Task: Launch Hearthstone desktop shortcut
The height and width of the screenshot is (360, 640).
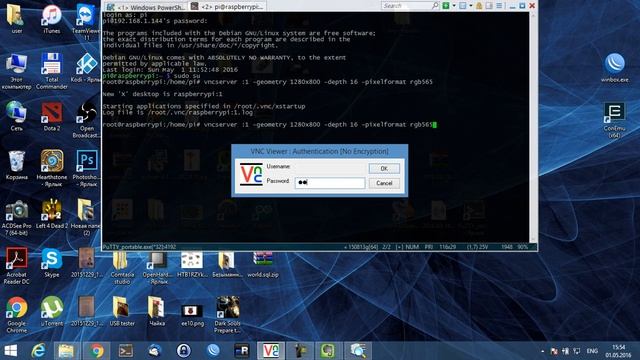Action: [51, 168]
